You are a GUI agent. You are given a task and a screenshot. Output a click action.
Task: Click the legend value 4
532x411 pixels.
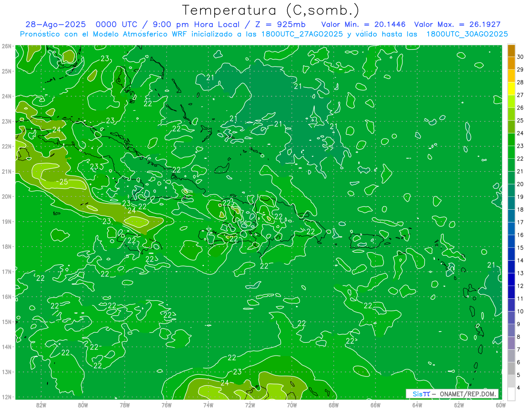pyautogui.click(x=519, y=388)
